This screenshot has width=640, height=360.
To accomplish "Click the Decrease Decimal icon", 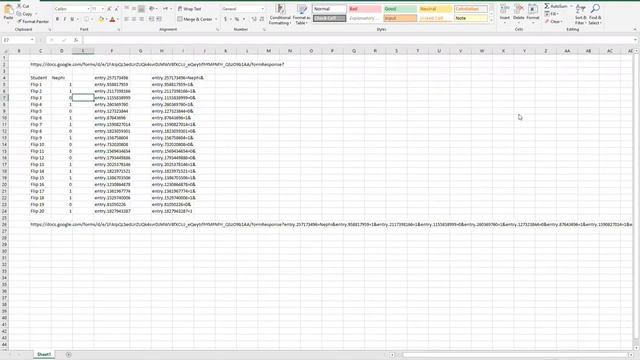I will [x=262, y=19].
